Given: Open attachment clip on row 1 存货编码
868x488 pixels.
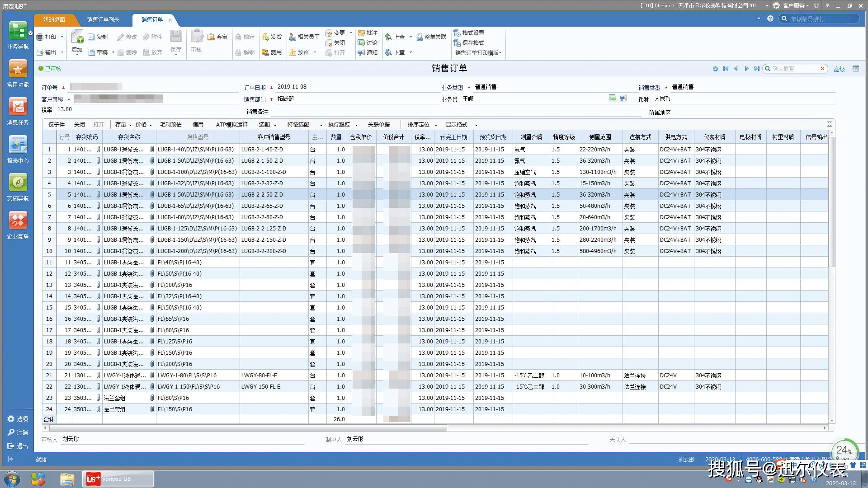Looking at the screenshot, I should pos(98,149).
